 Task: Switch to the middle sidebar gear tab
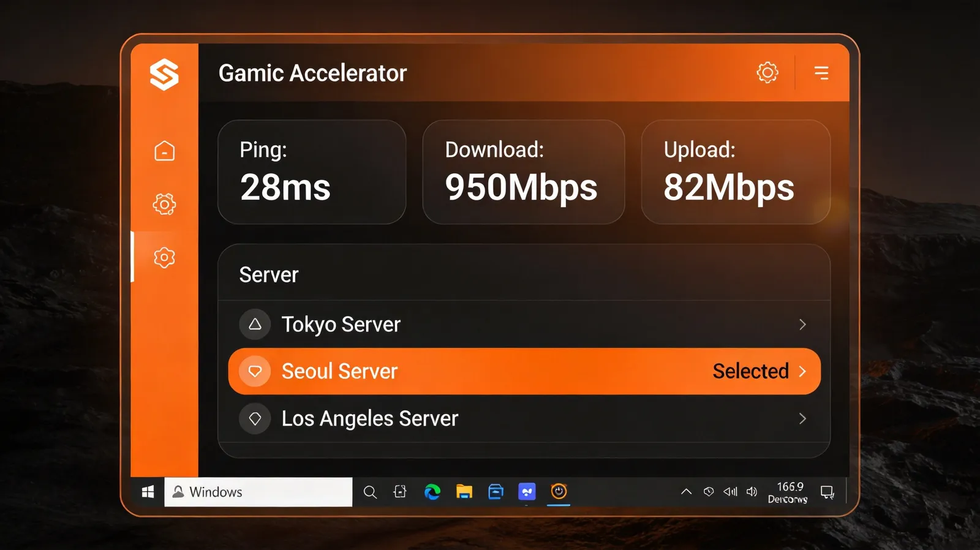tap(164, 204)
